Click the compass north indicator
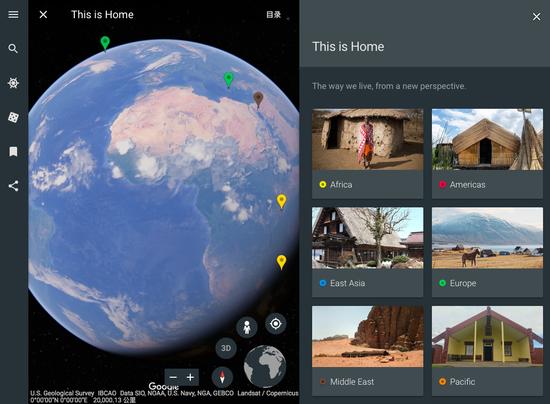 [x=222, y=377]
